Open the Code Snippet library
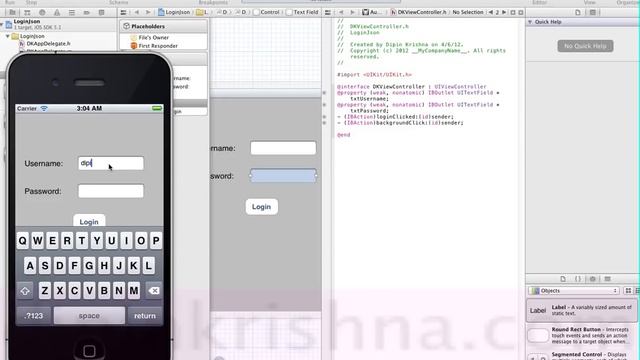Viewport: 640px width, 360px height. [578, 279]
